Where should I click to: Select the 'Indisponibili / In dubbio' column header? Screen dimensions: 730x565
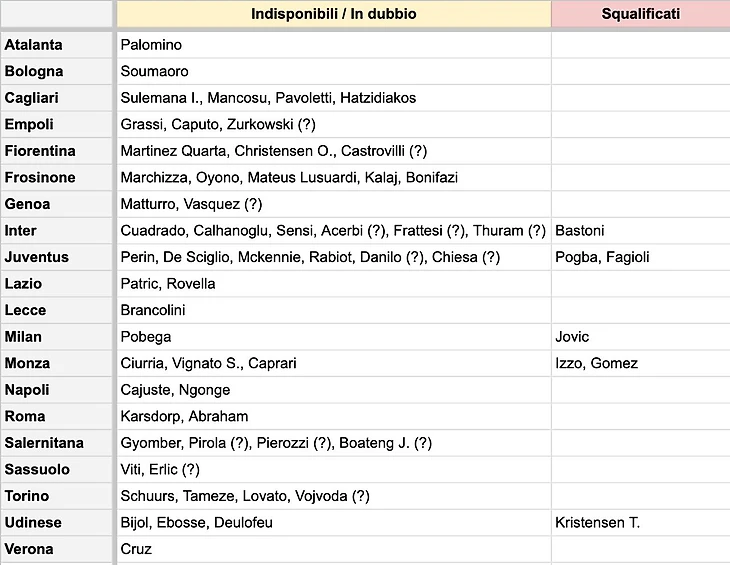(334, 13)
